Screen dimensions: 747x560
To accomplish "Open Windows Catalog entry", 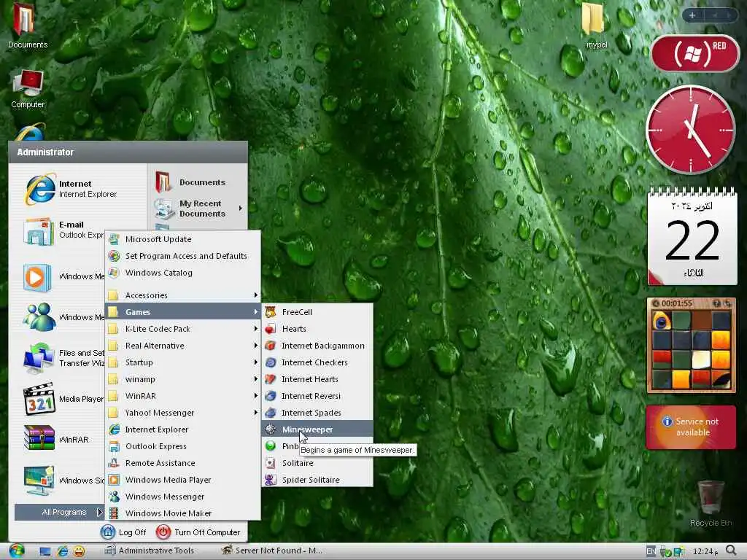I will pos(183,273).
